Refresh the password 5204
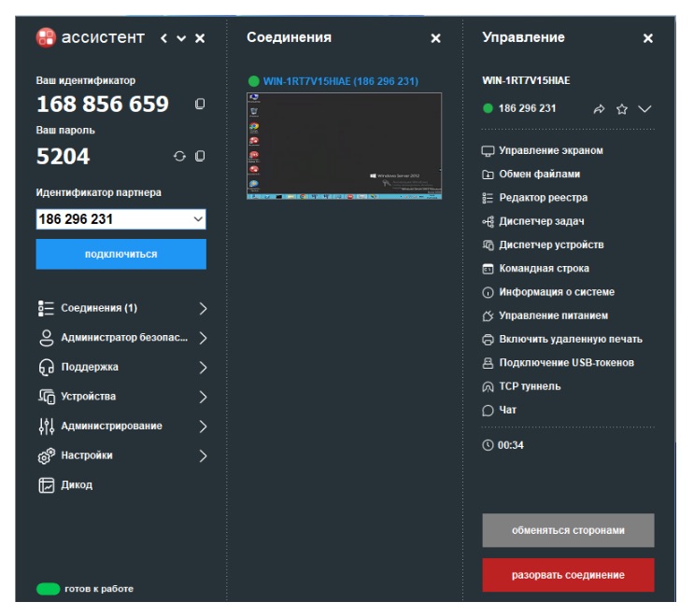The width and height of the screenshot is (694, 616). 179,156
